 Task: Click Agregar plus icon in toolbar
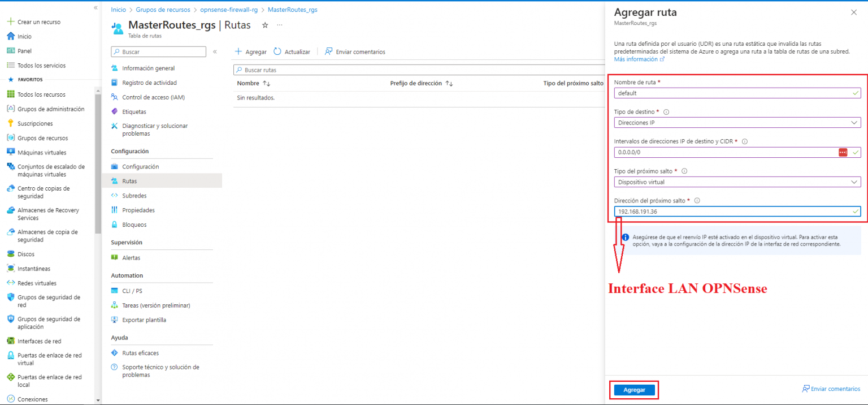click(x=237, y=51)
